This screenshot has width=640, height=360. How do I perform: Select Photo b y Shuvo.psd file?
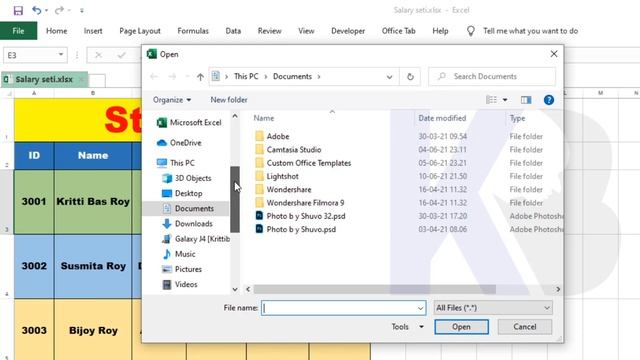point(296,229)
